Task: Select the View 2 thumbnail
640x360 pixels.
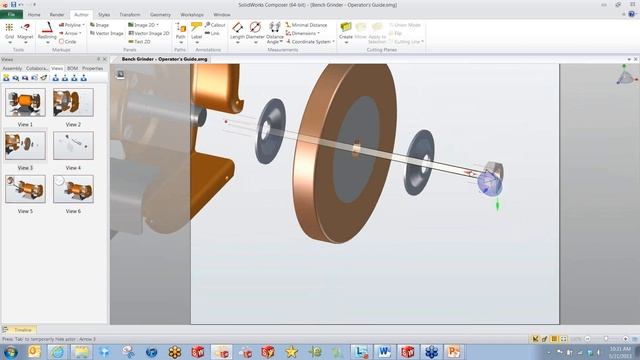Action: click(x=73, y=102)
